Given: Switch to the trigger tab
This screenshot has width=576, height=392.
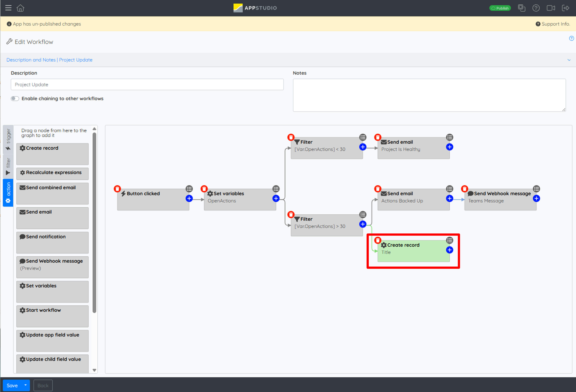Looking at the screenshot, I should click(x=8, y=140).
